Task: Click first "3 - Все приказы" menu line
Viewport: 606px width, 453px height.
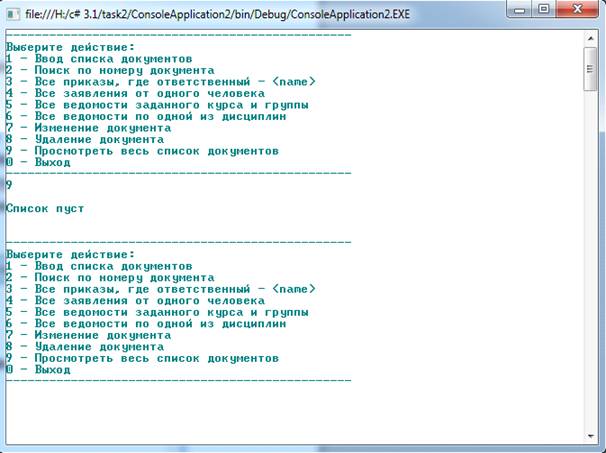Action: click(161, 82)
